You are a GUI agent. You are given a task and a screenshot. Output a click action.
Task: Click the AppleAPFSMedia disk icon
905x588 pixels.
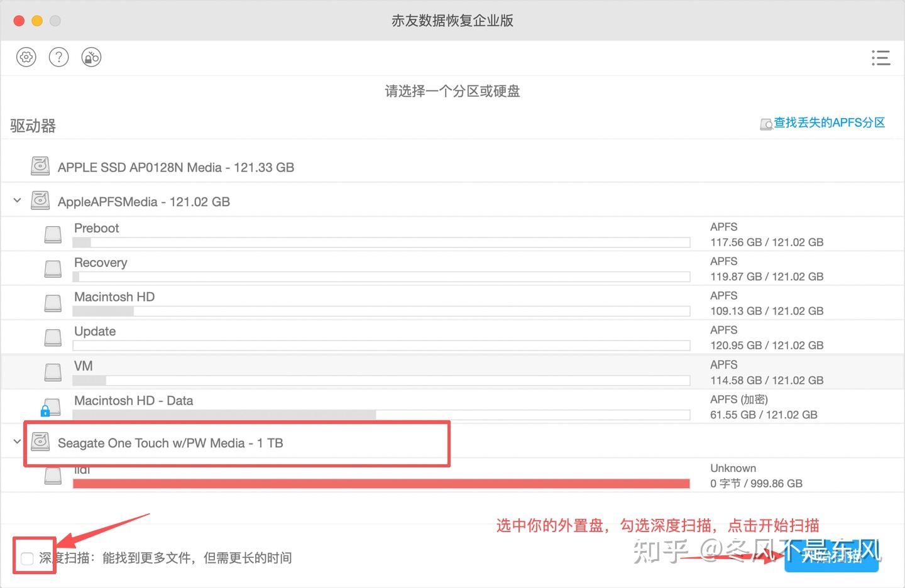40,201
